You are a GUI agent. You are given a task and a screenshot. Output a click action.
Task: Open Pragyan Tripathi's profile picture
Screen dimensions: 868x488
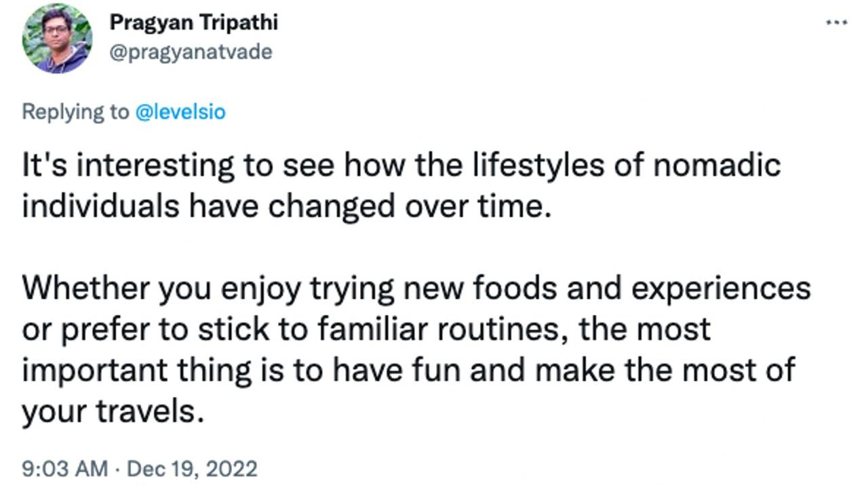point(57,38)
